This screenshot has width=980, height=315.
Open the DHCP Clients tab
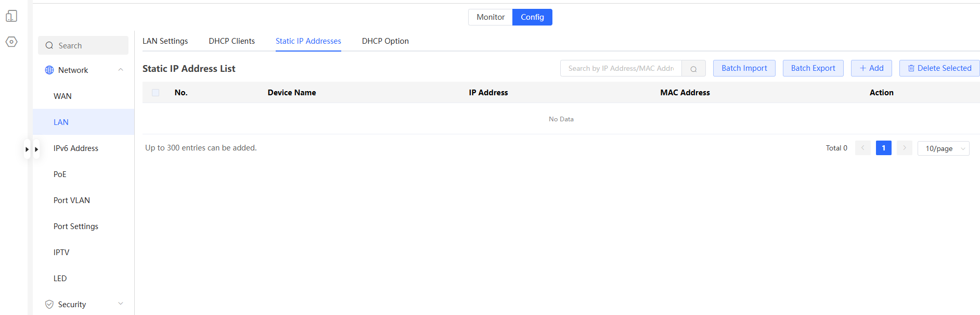tap(231, 41)
